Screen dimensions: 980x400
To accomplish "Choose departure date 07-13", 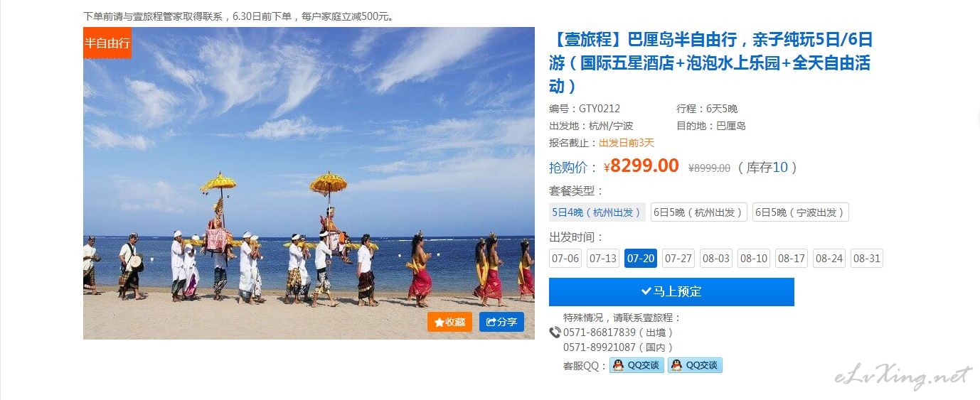I will pyautogui.click(x=603, y=259).
